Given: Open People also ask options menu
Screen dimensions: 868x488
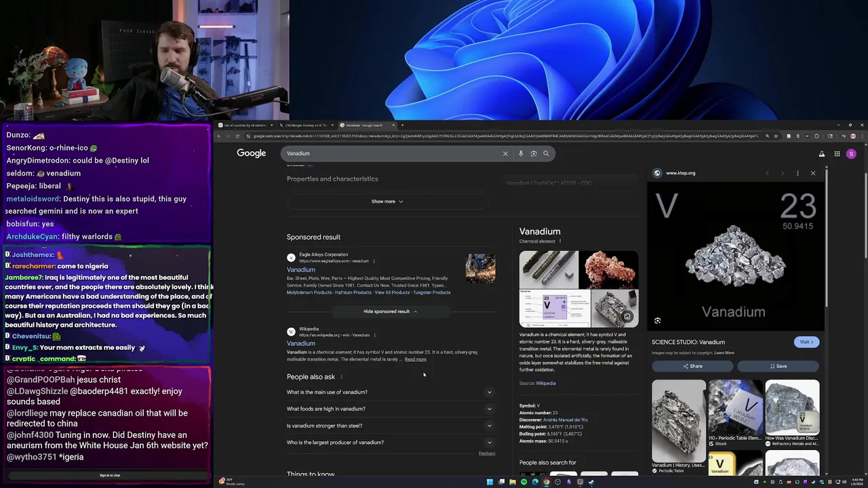Looking at the screenshot, I should (341, 377).
